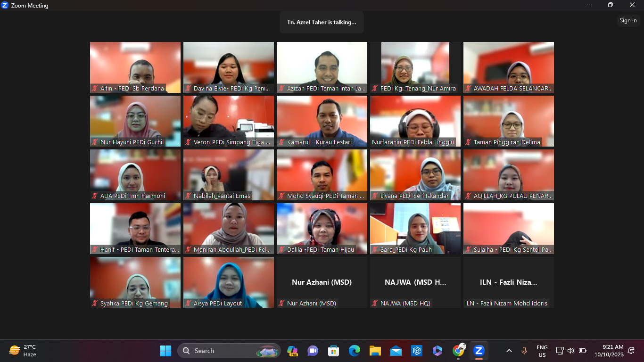
Task: Select Kamarul - Kurau Lestari video tile
Action: pyautogui.click(x=322, y=121)
